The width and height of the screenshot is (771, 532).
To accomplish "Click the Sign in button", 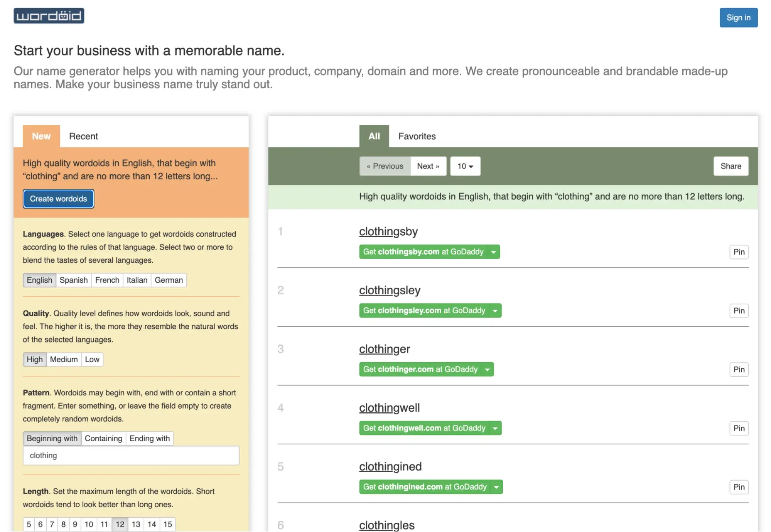I will point(738,18).
